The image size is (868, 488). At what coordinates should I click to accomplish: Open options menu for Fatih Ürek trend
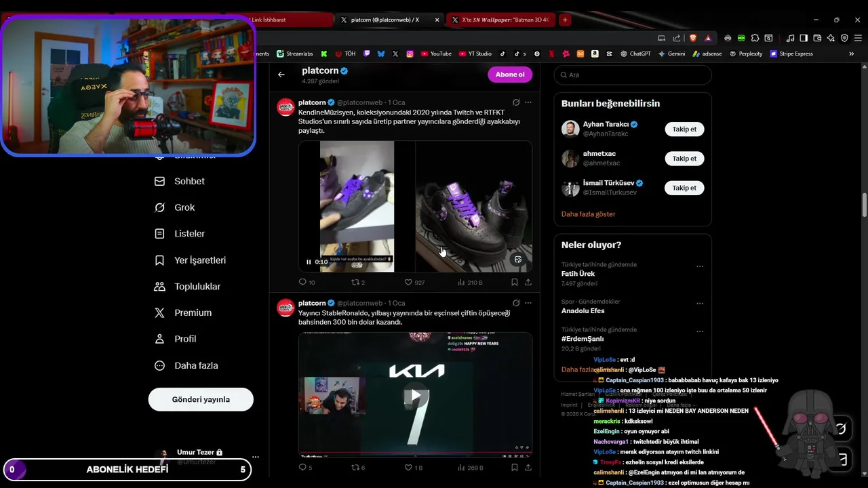pos(700,266)
